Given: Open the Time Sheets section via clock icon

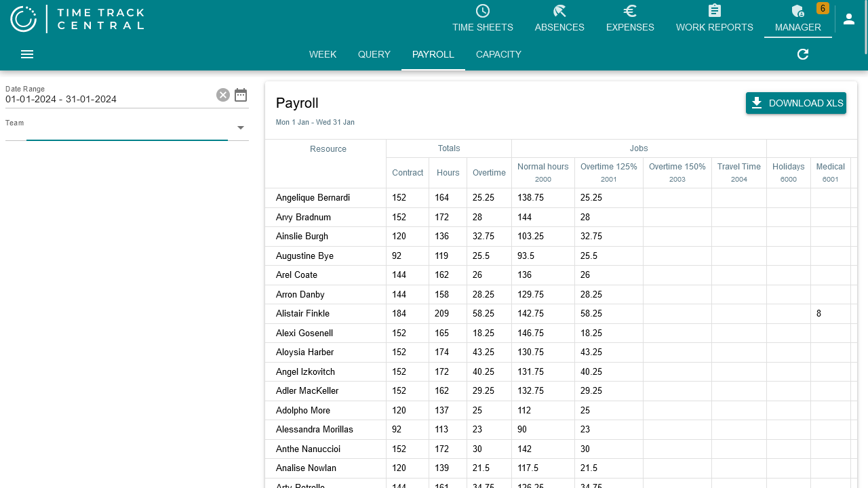Looking at the screenshot, I should [482, 11].
